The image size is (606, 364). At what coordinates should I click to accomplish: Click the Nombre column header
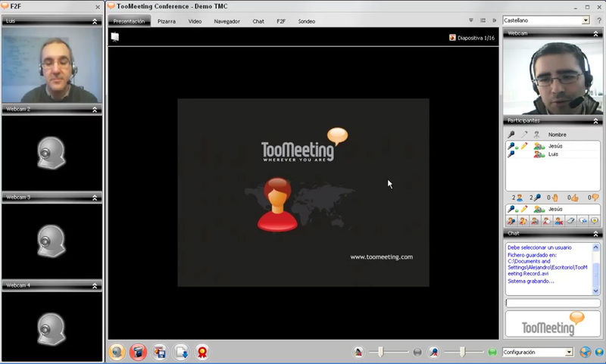[x=557, y=135]
